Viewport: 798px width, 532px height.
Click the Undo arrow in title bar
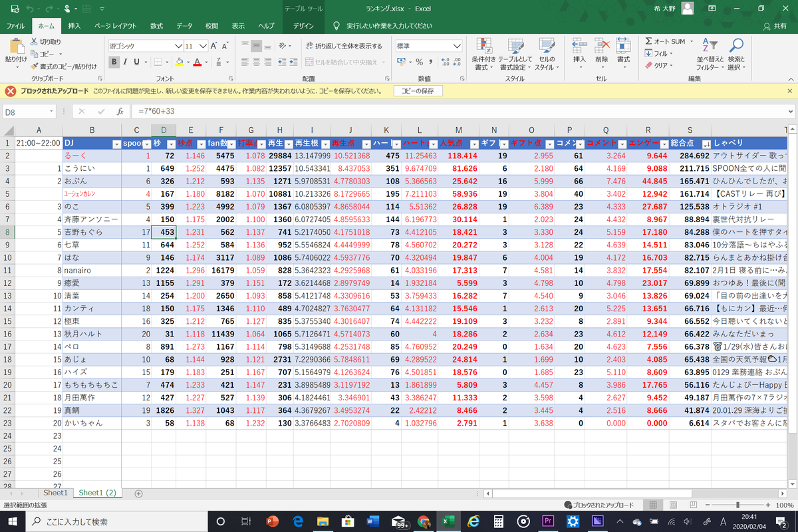click(31, 9)
